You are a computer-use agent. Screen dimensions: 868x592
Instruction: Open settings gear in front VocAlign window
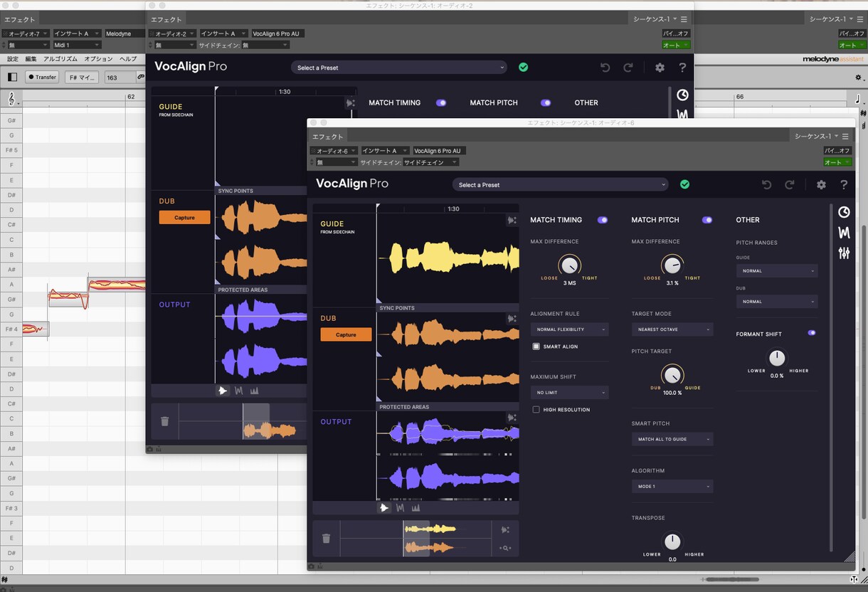(x=821, y=185)
